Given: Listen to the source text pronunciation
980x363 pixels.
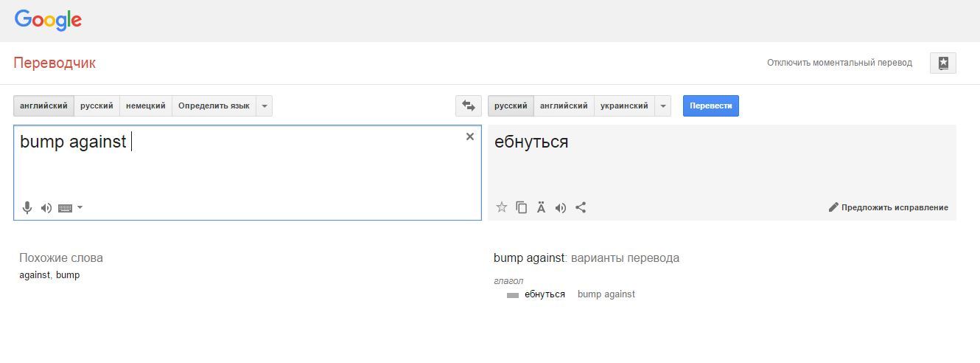Looking at the screenshot, I should (x=46, y=208).
